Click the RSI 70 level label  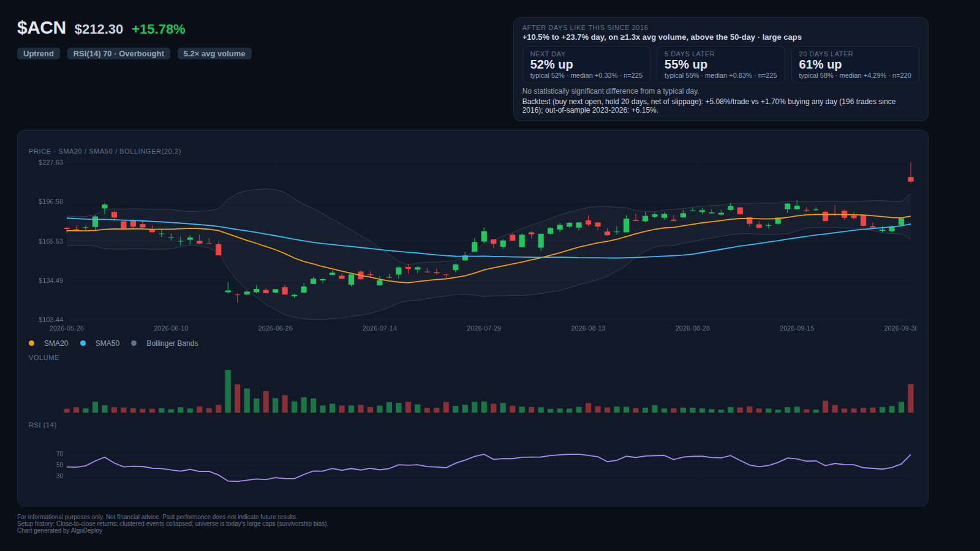[x=59, y=454]
